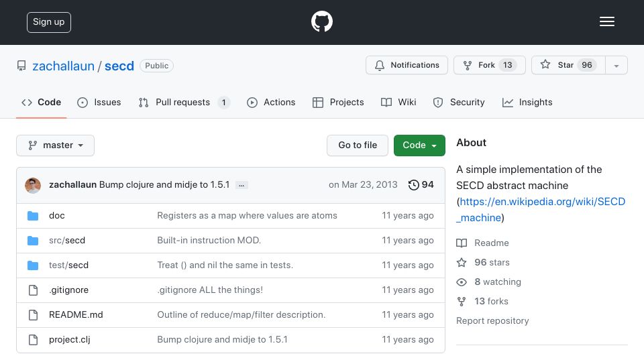Click the Sign up button
644x362 pixels.
click(49, 22)
